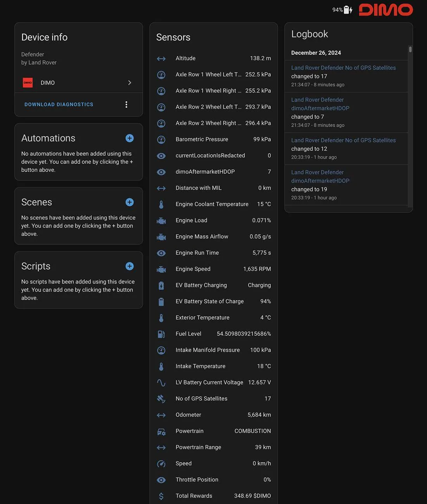
Task: Click the EV Battery Charging state 'Charging'
Action: 259,285
